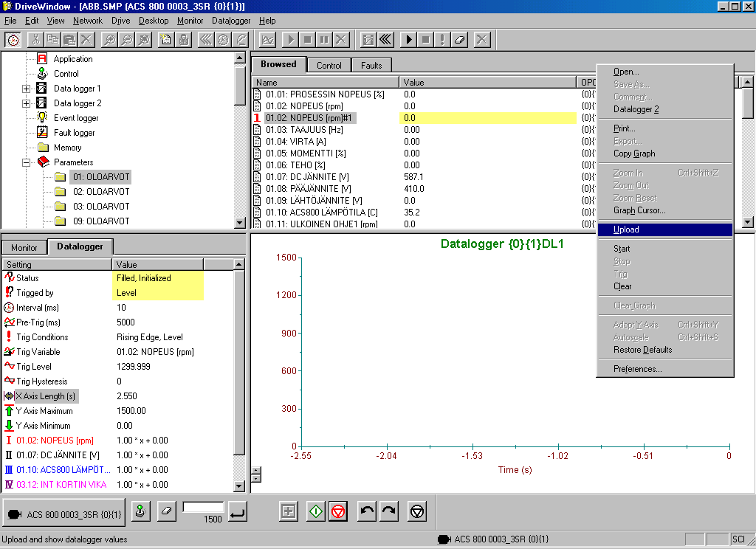Image resolution: width=756 pixels, height=549 pixels.
Task: Switch to the Monitor tab above the settings list
Action: 24,247
